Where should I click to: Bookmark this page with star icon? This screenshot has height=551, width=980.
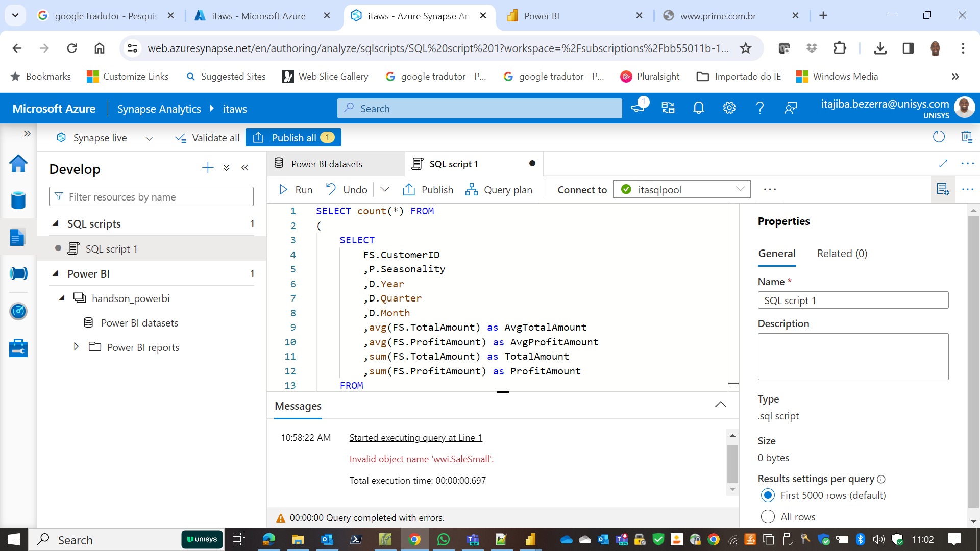[746, 48]
